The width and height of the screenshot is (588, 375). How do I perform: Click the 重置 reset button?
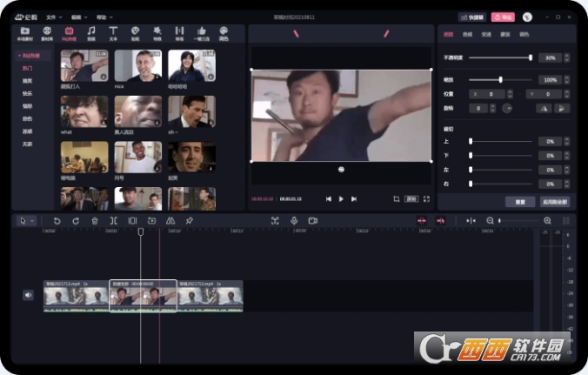point(519,201)
